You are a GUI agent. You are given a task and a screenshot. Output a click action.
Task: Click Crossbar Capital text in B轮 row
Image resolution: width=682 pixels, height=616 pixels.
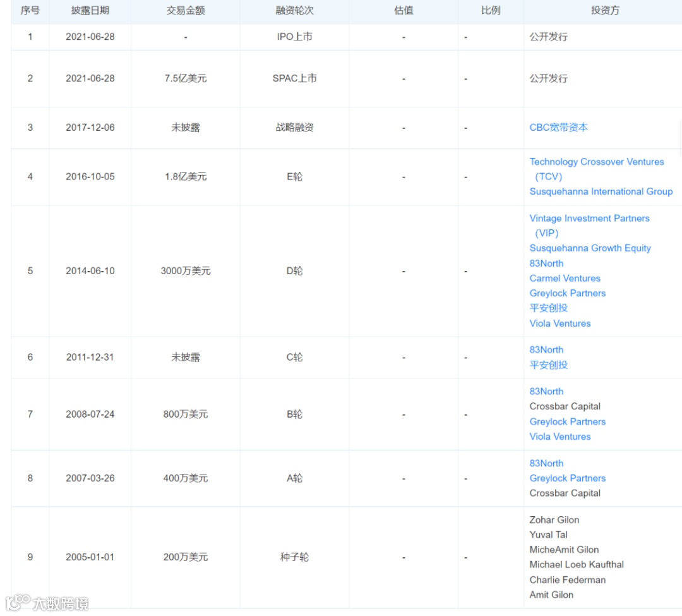565,407
